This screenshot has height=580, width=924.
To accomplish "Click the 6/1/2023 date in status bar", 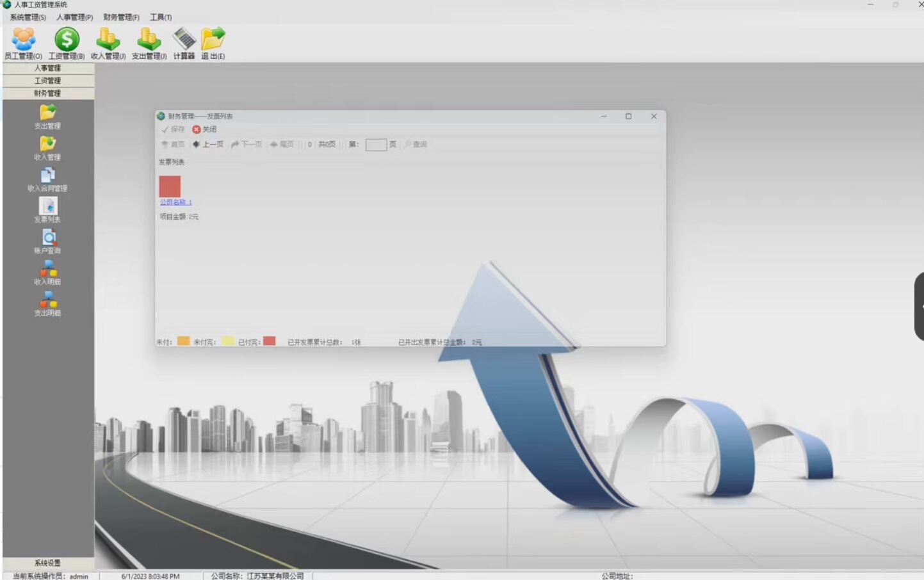I will pos(150,576).
